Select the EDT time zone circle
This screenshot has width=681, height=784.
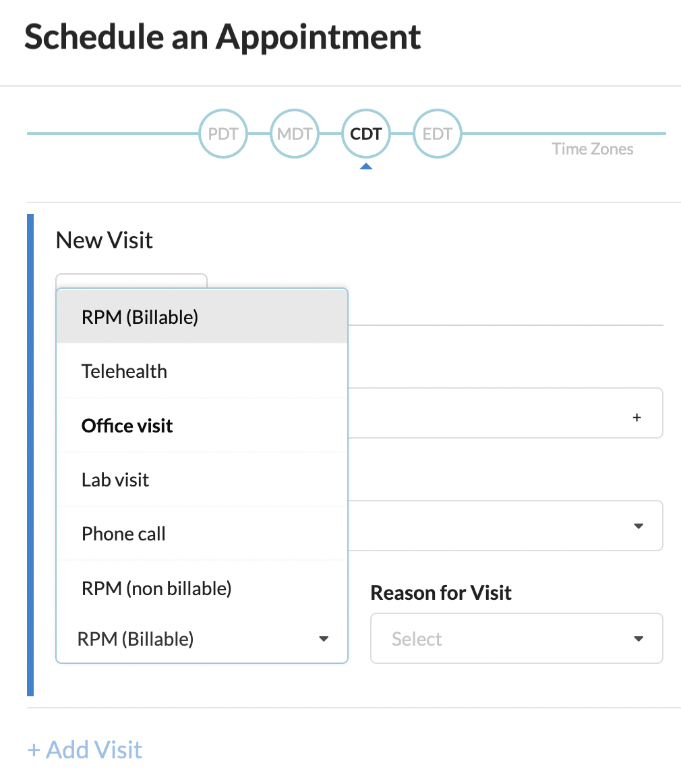pos(437,134)
